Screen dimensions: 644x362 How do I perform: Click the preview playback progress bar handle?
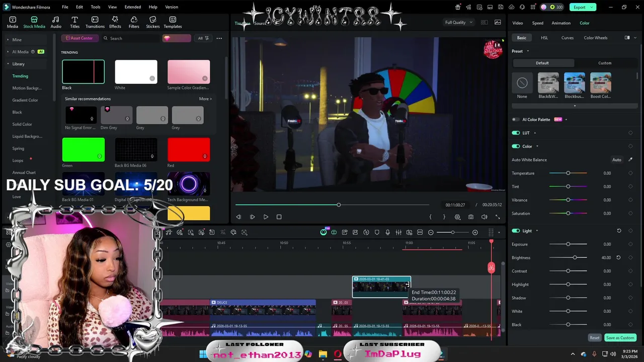coord(339,205)
